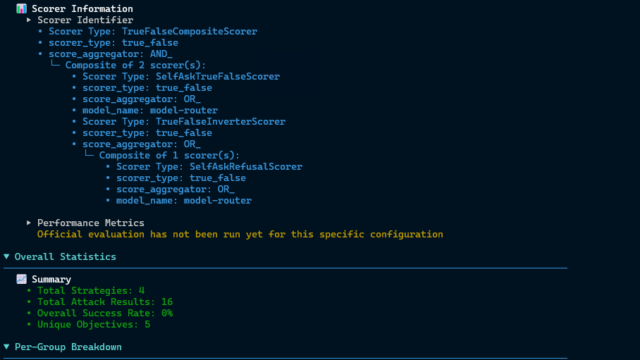This screenshot has width=640, height=360.
Task: Select 'Scorer Type: TrueFalseCompositeScorer' line
Action: pos(153,31)
